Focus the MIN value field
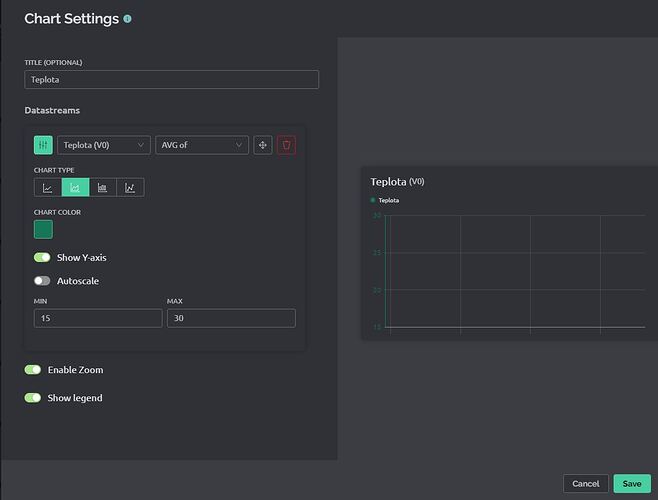 tap(97, 318)
